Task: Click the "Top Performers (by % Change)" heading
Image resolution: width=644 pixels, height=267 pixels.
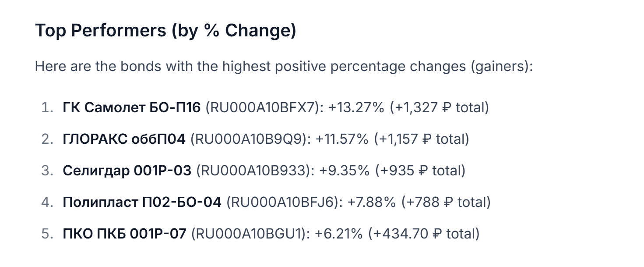Action: coord(165,31)
